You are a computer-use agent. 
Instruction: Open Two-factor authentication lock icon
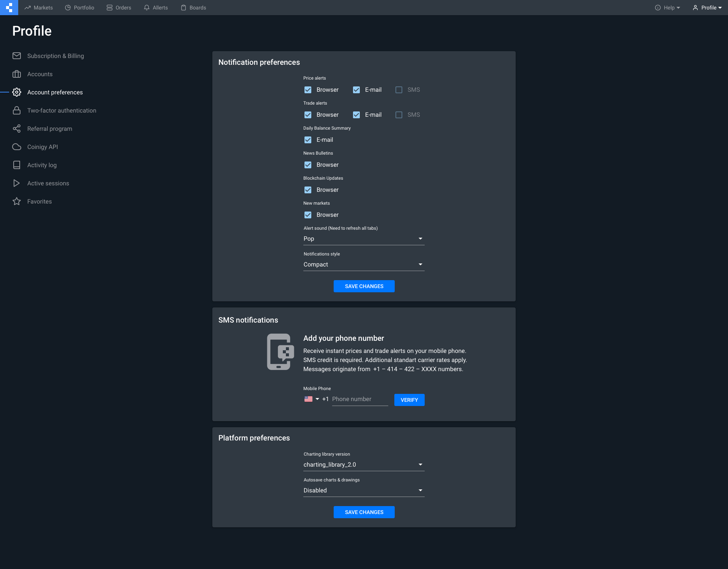[17, 110]
